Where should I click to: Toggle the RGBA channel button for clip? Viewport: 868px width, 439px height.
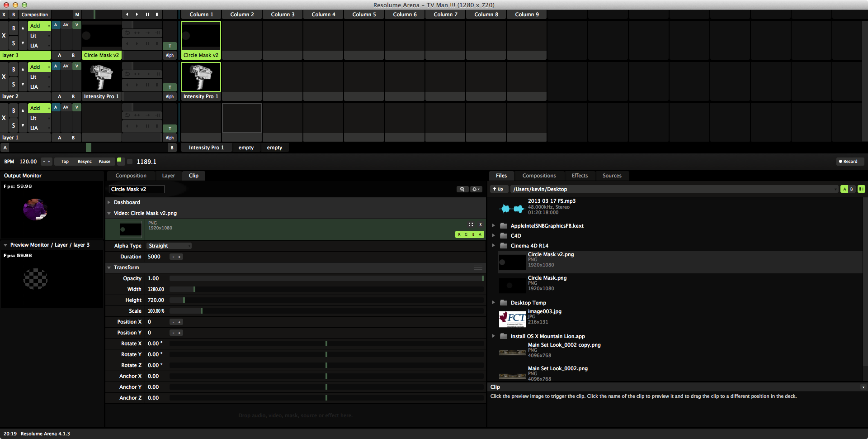pyautogui.click(x=469, y=234)
